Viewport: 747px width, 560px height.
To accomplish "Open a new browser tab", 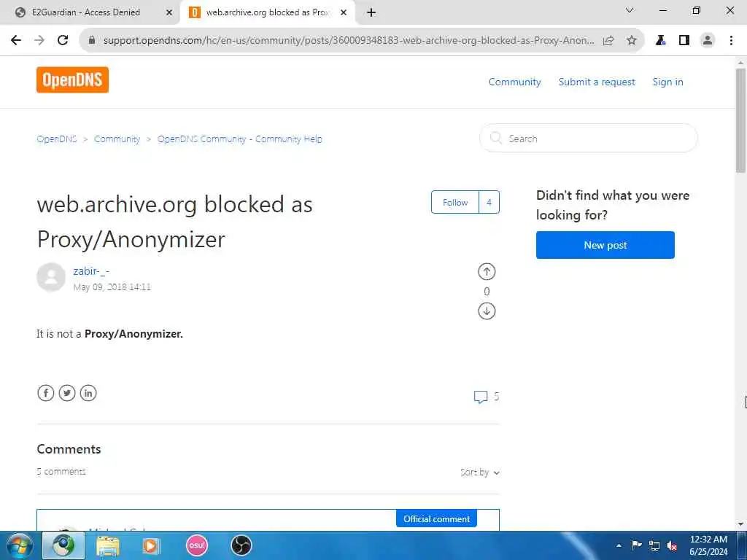I will click(371, 13).
